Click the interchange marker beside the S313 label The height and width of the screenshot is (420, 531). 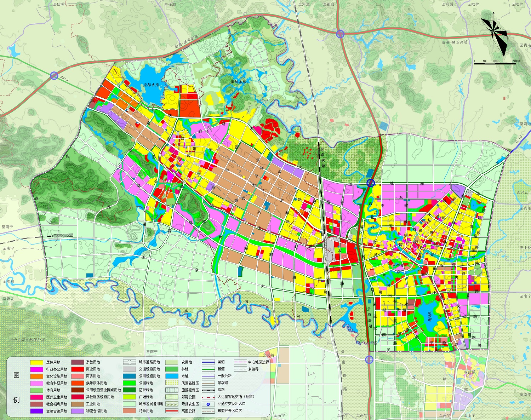54,75
